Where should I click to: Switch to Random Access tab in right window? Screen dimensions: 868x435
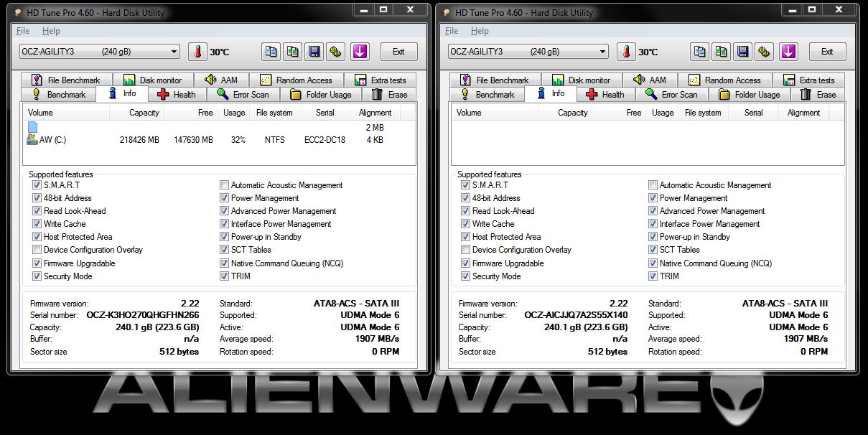[725, 80]
